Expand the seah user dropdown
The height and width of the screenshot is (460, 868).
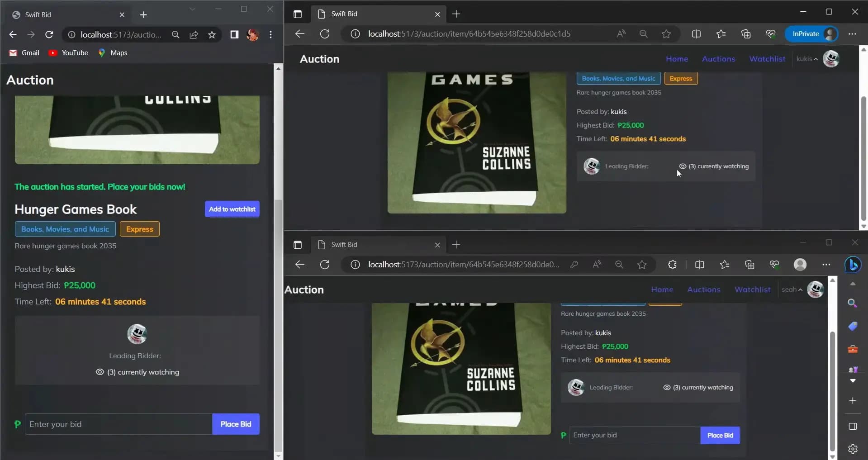coord(792,289)
